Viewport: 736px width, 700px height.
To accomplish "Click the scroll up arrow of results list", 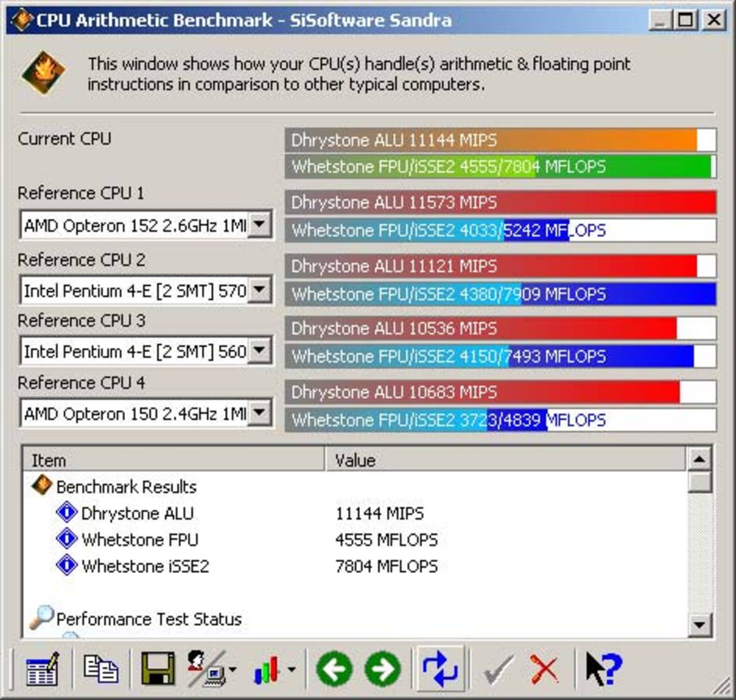I will (700, 459).
